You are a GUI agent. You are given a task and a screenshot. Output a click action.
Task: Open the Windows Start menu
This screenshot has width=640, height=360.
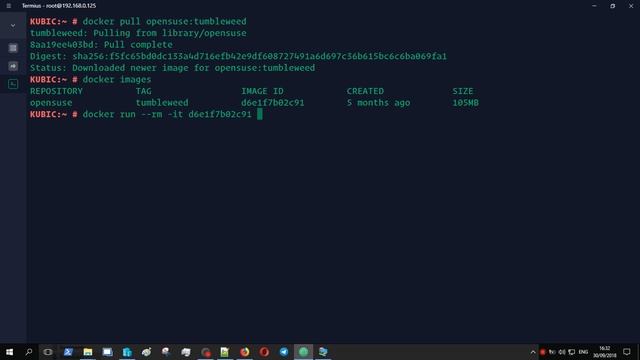point(9,352)
